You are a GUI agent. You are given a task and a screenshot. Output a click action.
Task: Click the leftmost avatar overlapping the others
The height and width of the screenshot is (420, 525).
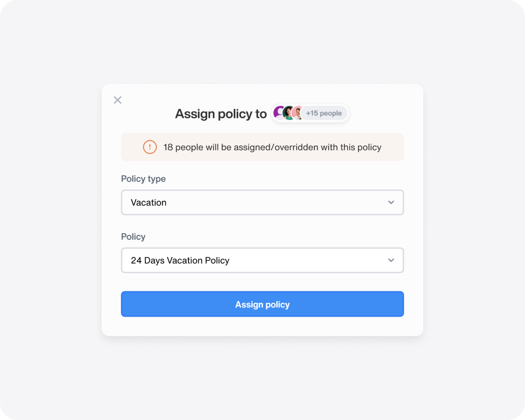pos(279,112)
